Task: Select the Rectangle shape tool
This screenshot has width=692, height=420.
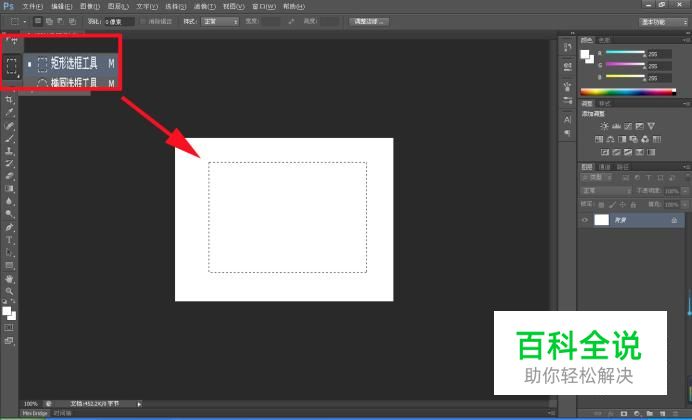Action: [9, 266]
